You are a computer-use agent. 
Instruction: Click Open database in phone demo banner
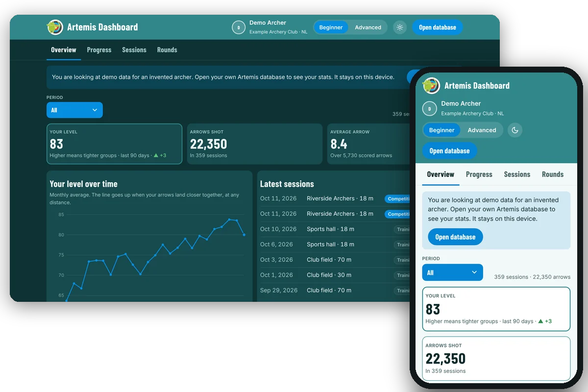coord(455,237)
